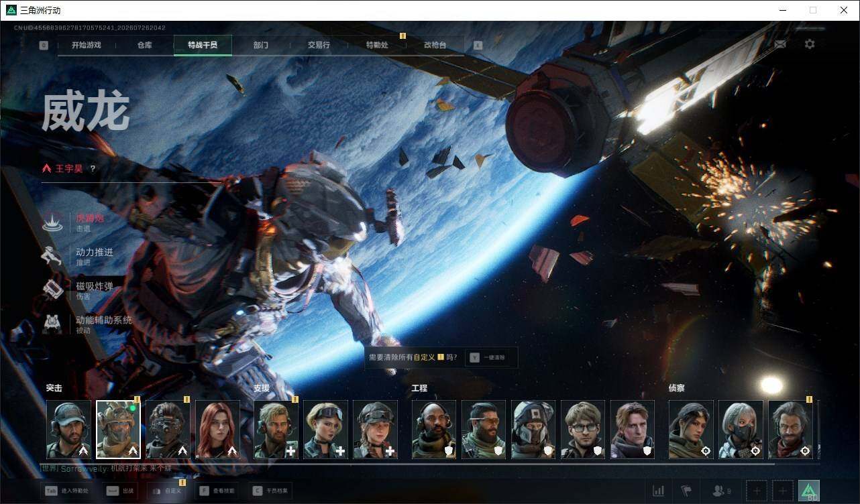The width and height of the screenshot is (860, 504).
Task: Select the first 工程 operator with headset
Action: click(x=434, y=430)
